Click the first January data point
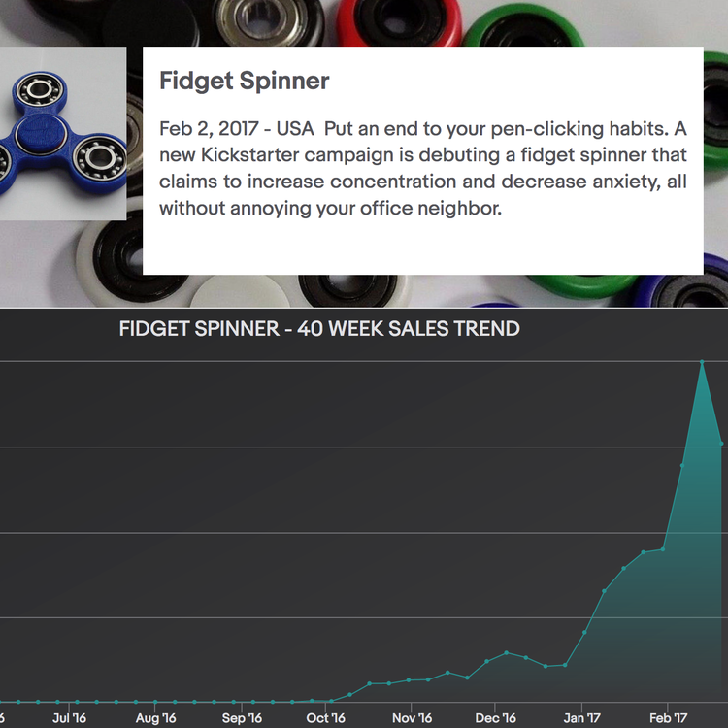Image resolution: width=728 pixels, height=728 pixels. point(584,632)
